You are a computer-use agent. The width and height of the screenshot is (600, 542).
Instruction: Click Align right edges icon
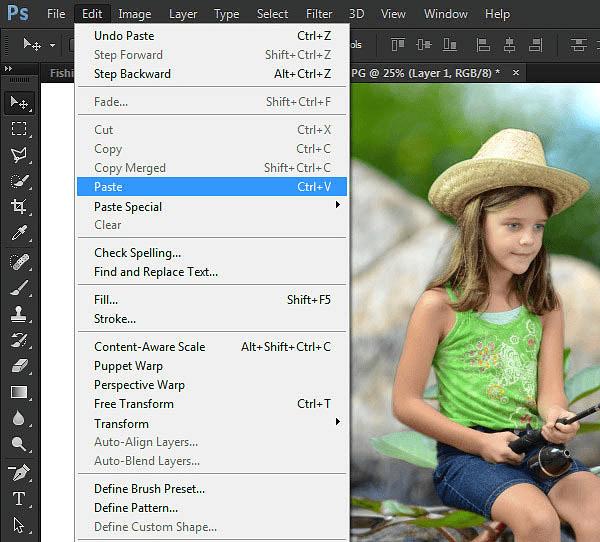[x=535, y=44]
